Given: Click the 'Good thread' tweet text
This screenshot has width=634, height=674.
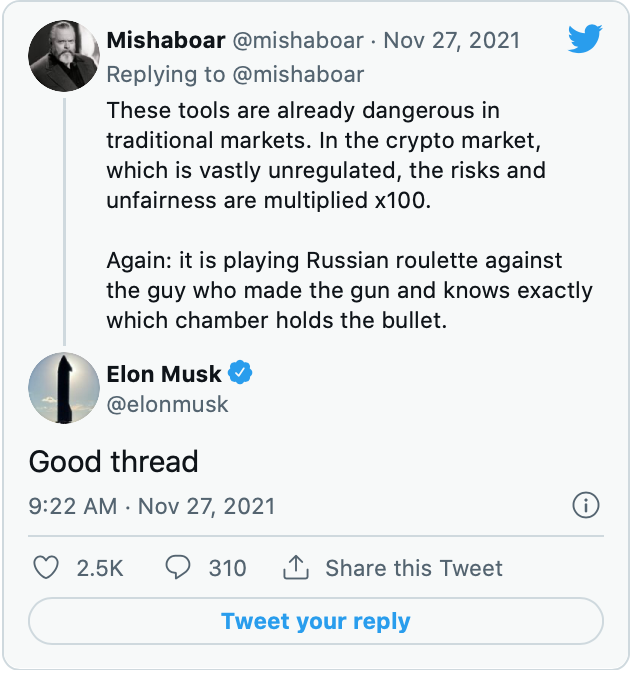Looking at the screenshot, I should pyautogui.click(x=113, y=461).
